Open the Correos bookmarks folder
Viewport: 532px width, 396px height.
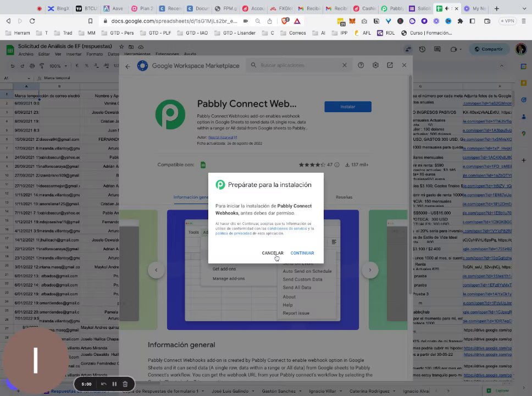click(293, 33)
